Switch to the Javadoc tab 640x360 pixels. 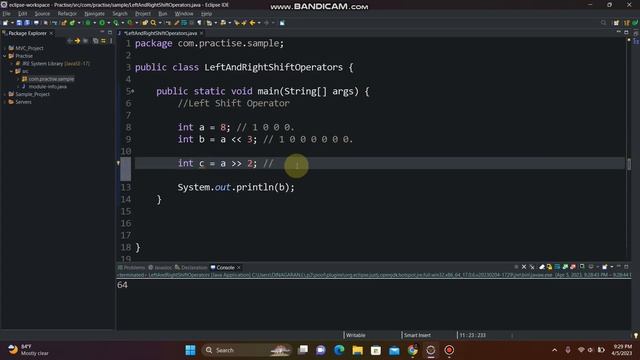click(160, 268)
